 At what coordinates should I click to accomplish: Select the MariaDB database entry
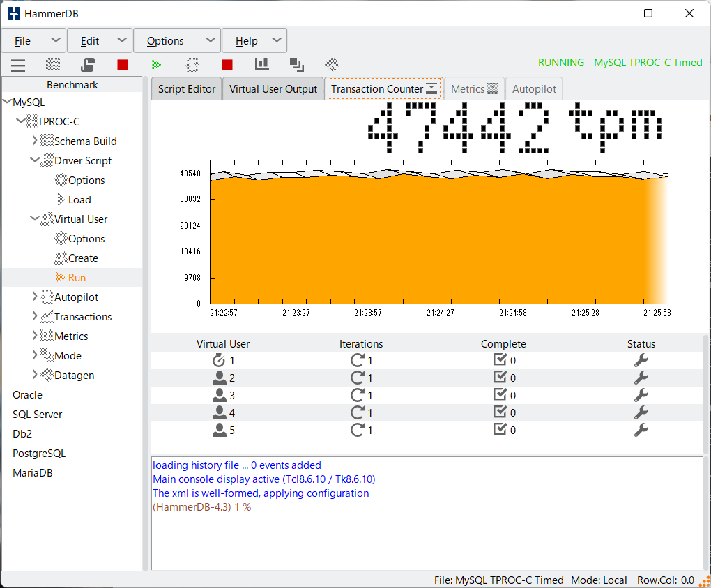click(33, 472)
